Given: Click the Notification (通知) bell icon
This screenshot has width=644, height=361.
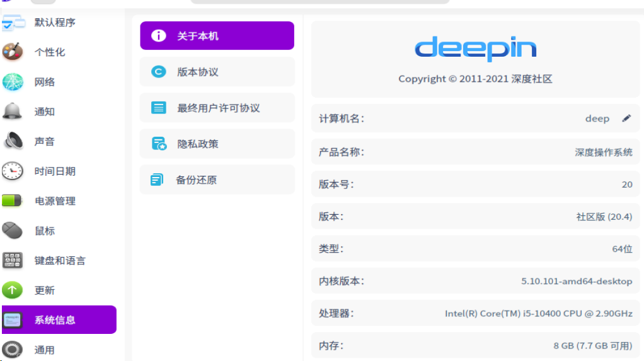Looking at the screenshot, I should click(13, 112).
